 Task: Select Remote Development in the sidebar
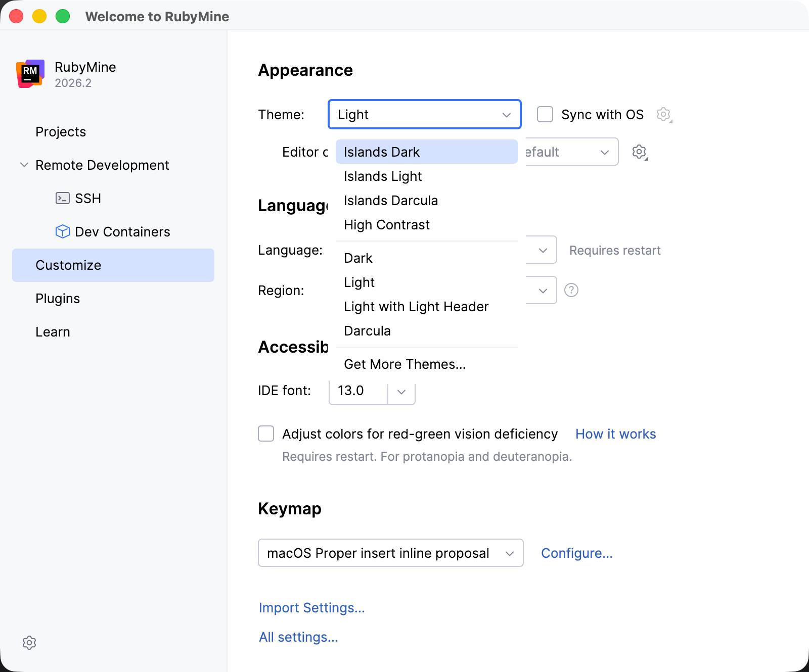pos(113,165)
